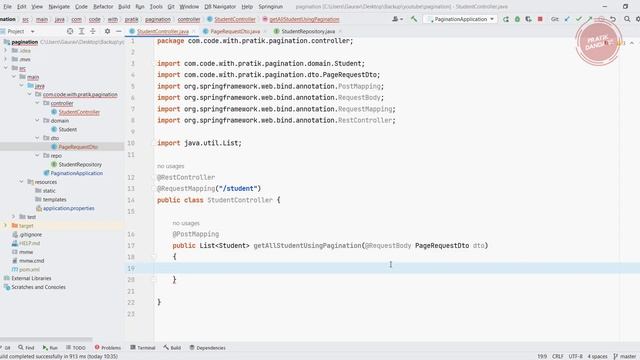Screen dimensions: 640x360
Task: Click the master Git branch widget
Action: pyautogui.click(x=625, y=356)
